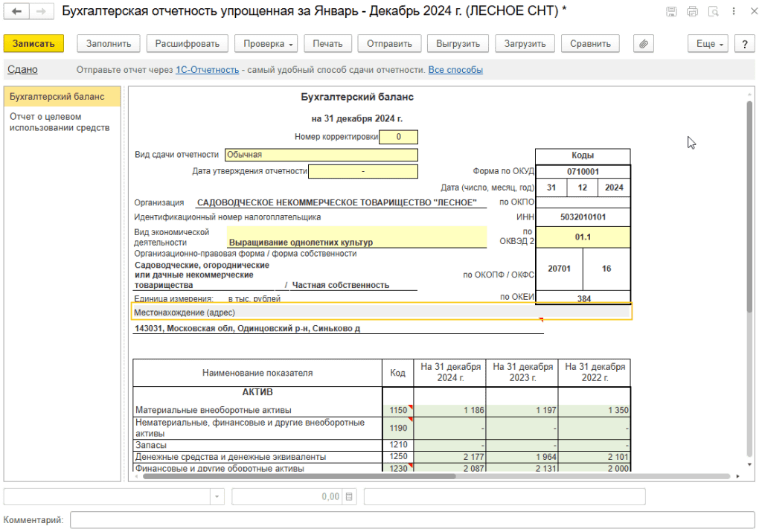
Task: Click the Заполнить button
Action: pos(109,44)
